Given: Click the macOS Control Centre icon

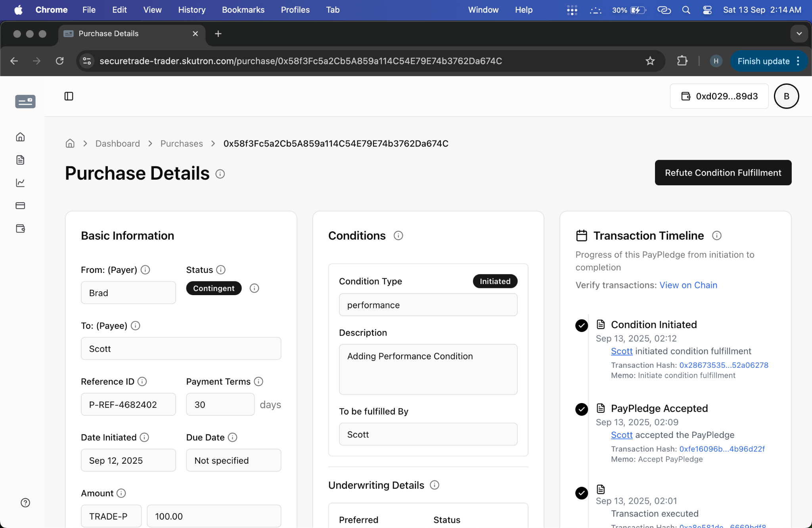Looking at the screenshot, I should 707,10.
